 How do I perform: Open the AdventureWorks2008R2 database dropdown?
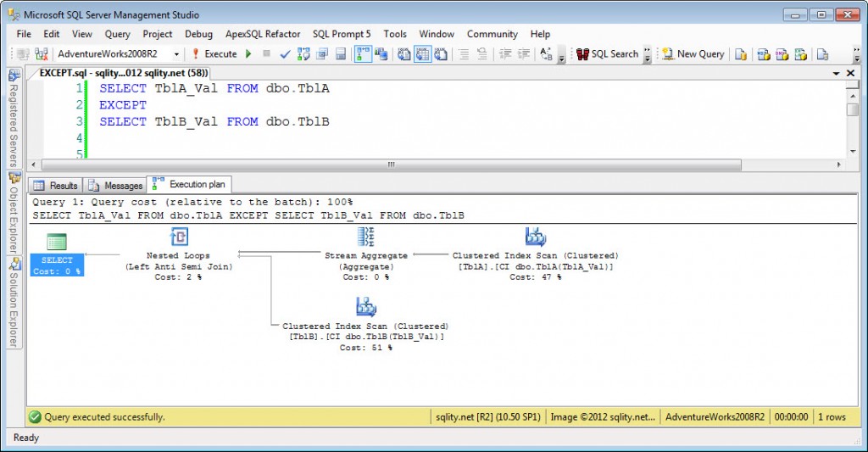click(176, 54)
